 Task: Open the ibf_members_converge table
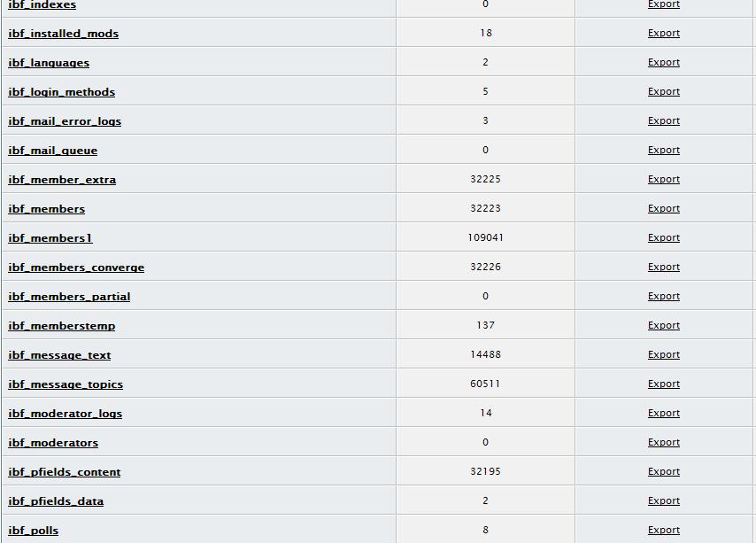tap(76, 268)
